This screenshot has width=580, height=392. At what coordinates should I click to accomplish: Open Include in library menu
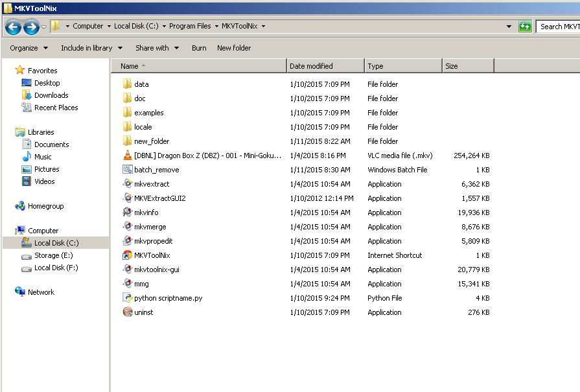click(92, 48)
